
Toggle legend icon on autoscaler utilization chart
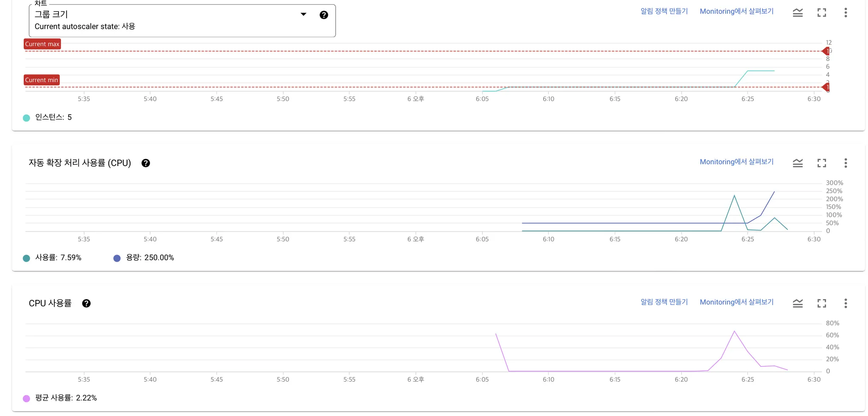(798, 163)
